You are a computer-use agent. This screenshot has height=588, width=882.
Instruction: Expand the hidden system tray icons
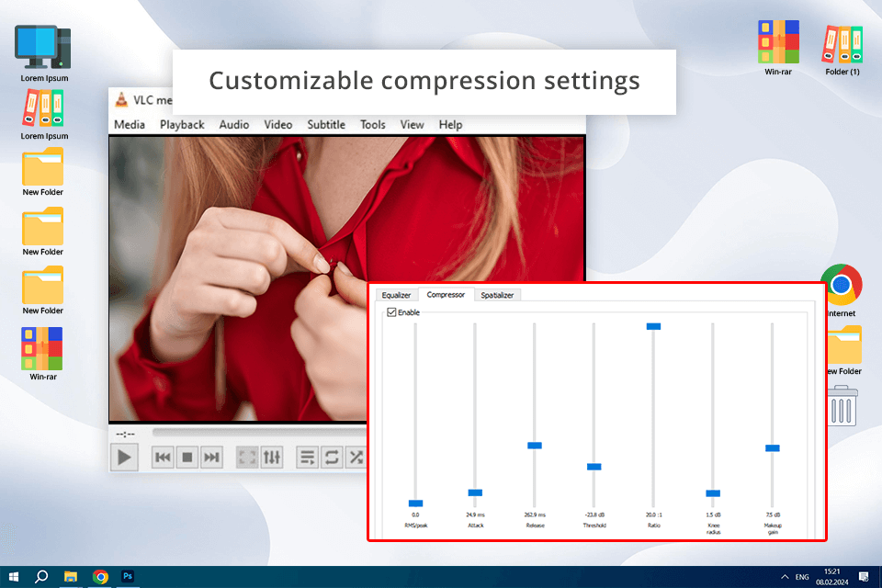click(x=785, y=577)
